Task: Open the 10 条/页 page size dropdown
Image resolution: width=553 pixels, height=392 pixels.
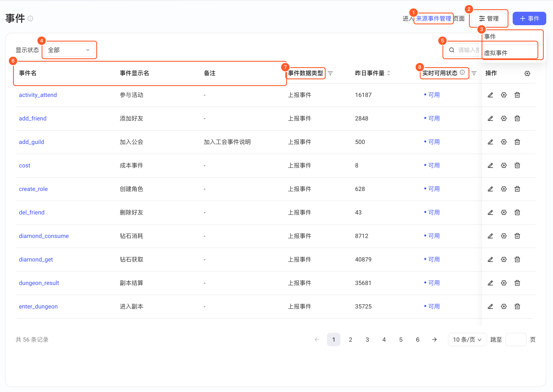Action: 467,339
